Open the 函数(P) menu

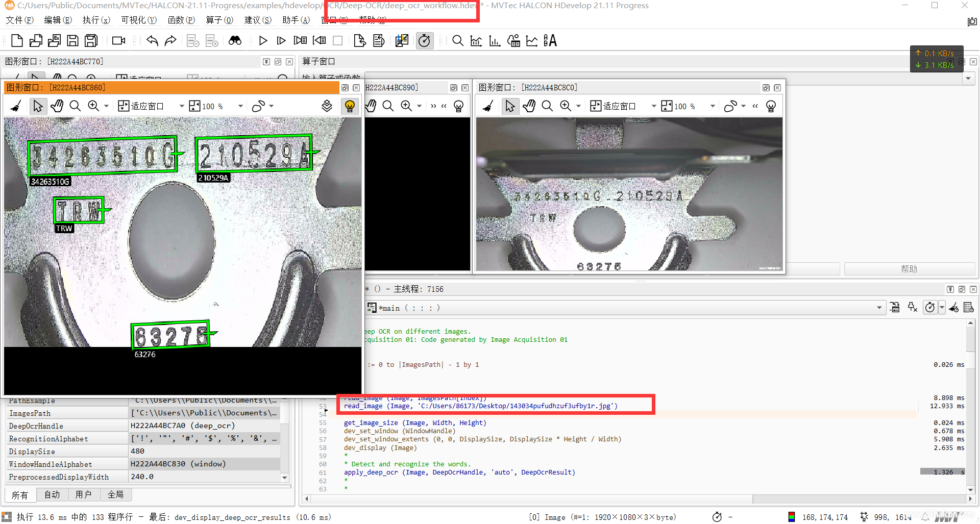click(x=181, y=20)
